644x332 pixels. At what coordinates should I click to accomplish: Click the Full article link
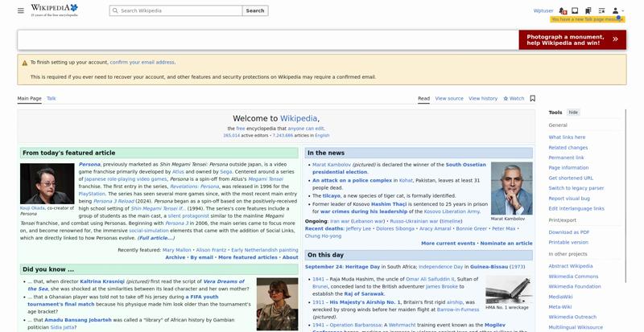155,238
